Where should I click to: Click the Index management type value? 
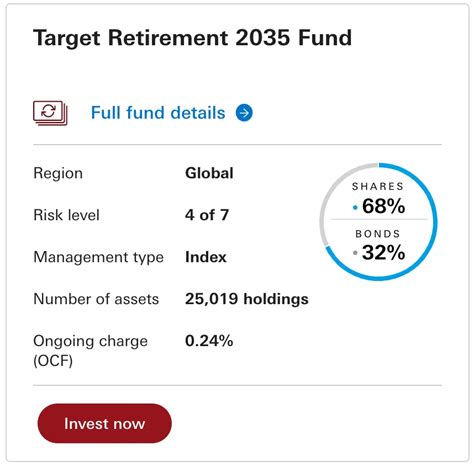[206, 257]
